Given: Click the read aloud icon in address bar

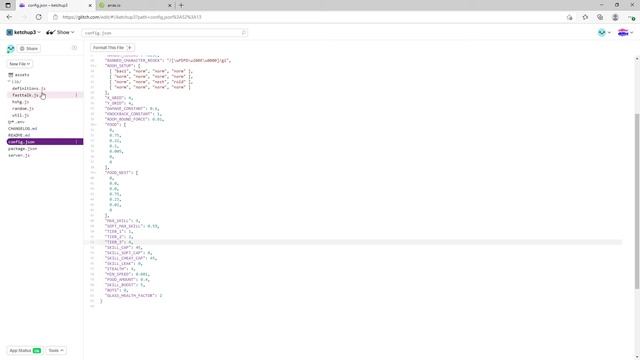Looking at the screenshot, I should [x=569, y=17].
